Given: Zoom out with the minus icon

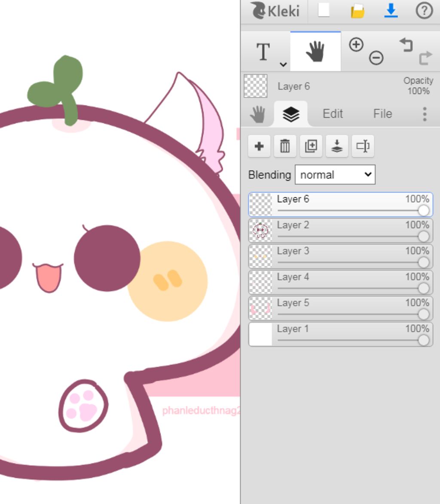Looking at the screenshot, I should 376,58.
